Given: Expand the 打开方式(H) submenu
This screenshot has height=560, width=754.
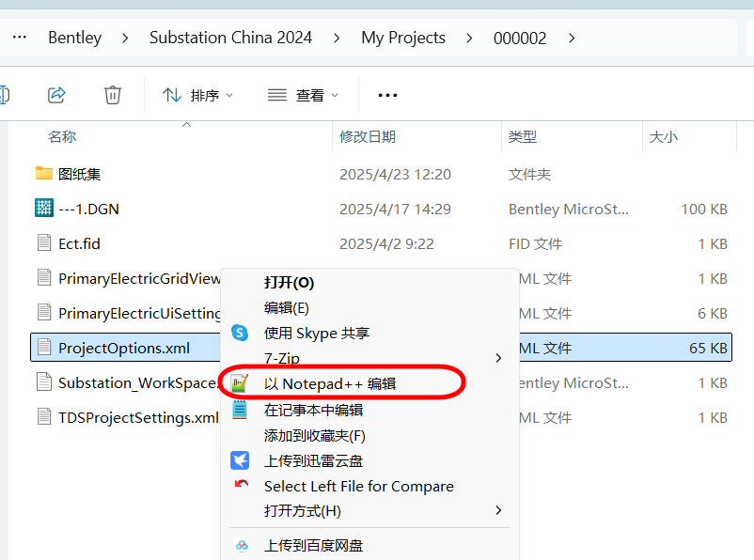Looking at the screenshot, I should [498, 510].
